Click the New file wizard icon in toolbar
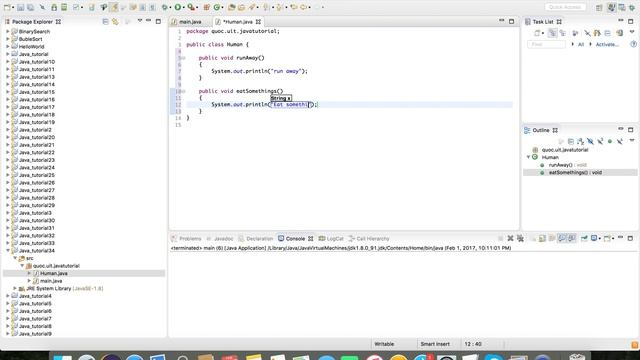This screenshot has height=360, width=640. coord(7,7)
